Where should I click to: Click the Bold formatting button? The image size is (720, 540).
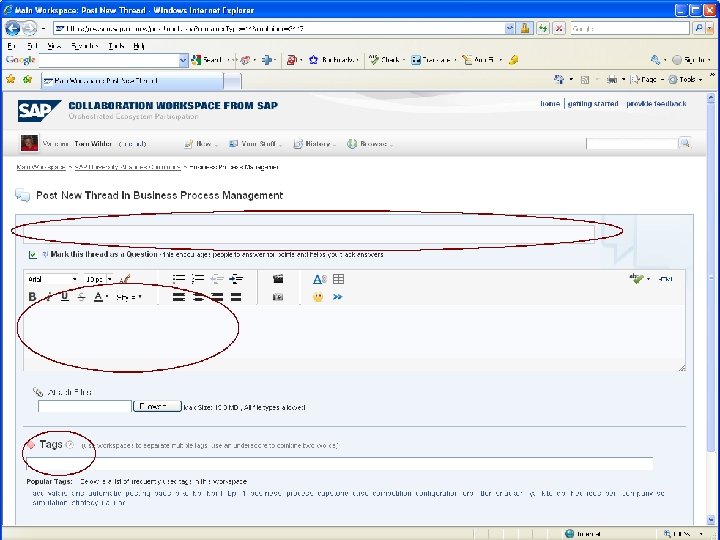(32, 297)
